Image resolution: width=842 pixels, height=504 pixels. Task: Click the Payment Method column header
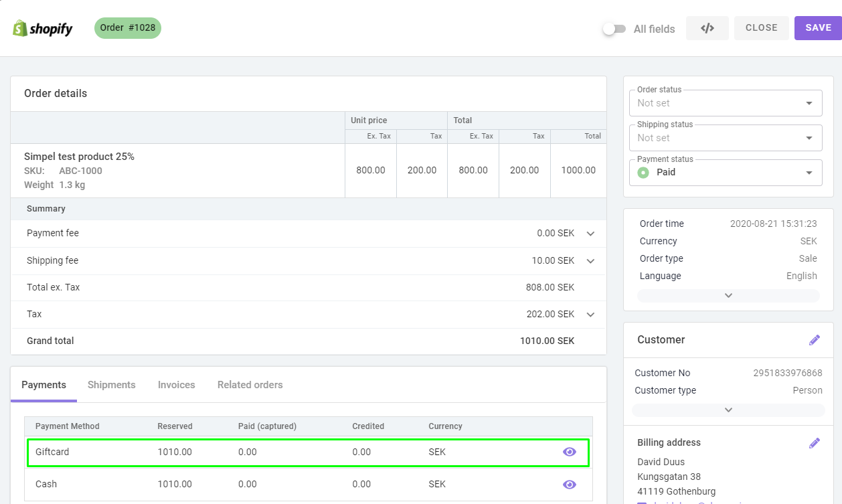[x=67, y=426]
